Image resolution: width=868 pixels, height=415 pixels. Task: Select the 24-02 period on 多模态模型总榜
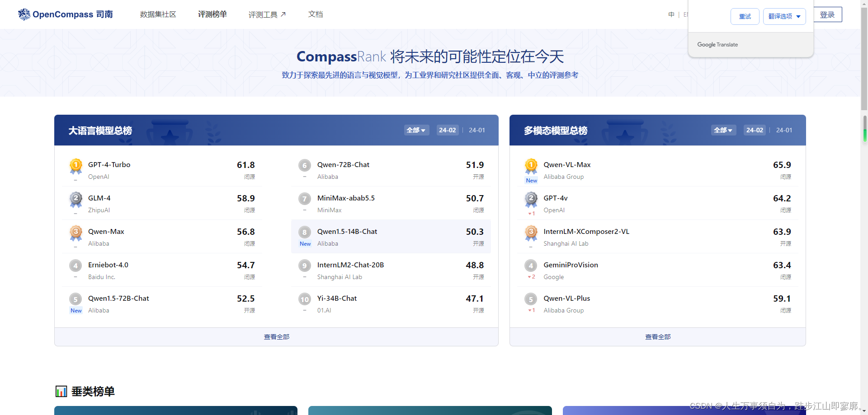coord(755,130)
